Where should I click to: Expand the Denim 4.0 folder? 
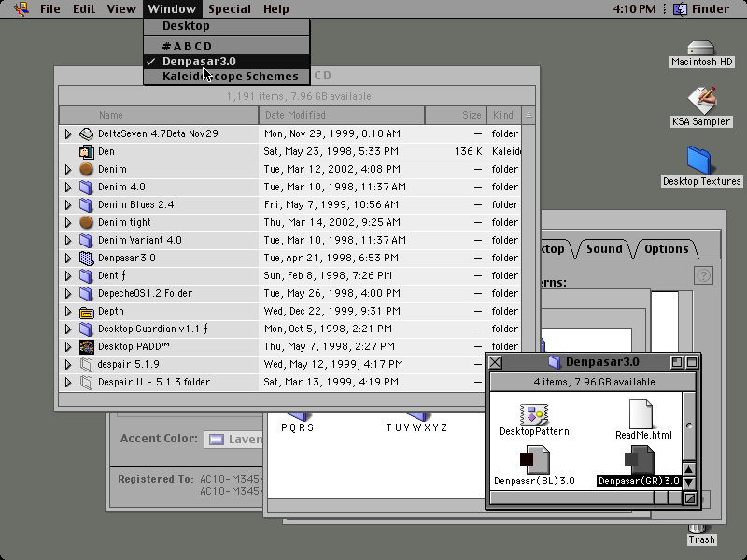coord(68,188)
